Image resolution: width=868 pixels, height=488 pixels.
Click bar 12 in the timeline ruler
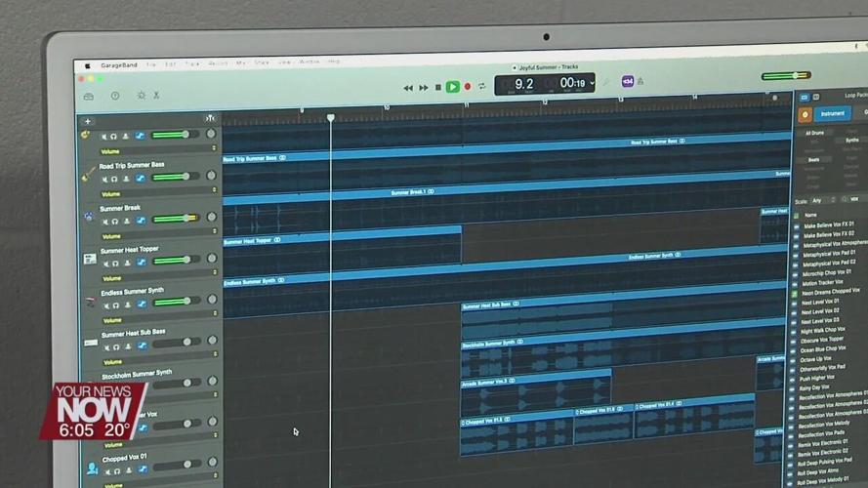coord(545,102)
